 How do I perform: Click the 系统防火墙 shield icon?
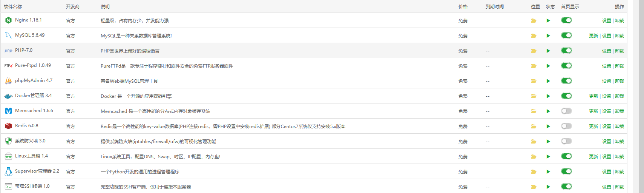[x=8, y=141]
